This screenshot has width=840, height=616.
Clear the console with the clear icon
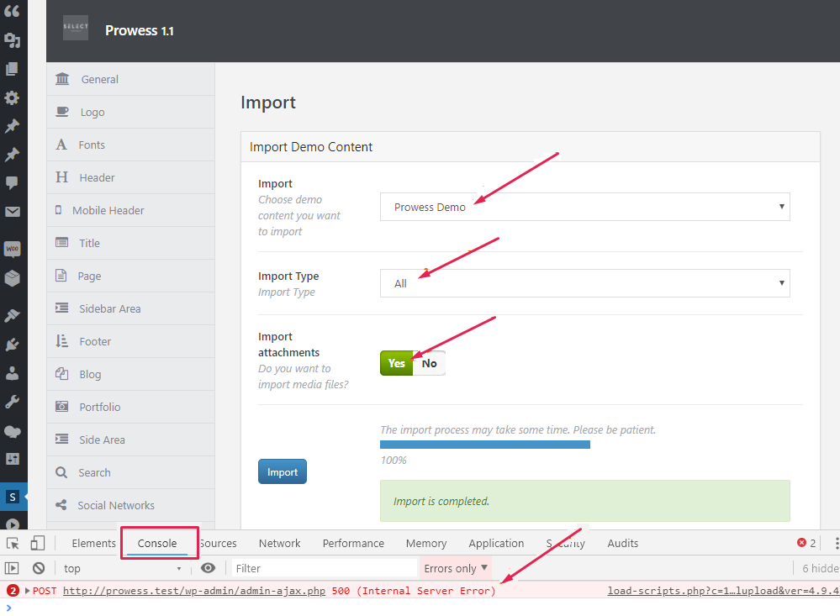[38, 568]
